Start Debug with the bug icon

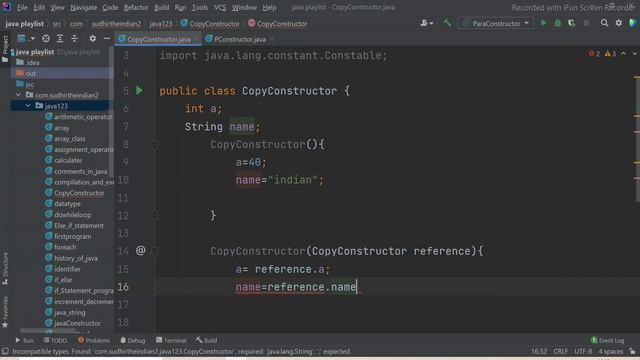[x=558, y=23]
